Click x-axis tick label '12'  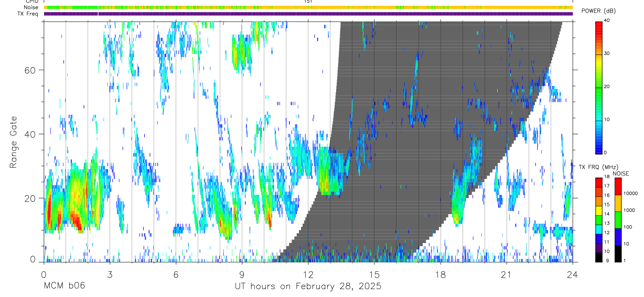[308, 273]
